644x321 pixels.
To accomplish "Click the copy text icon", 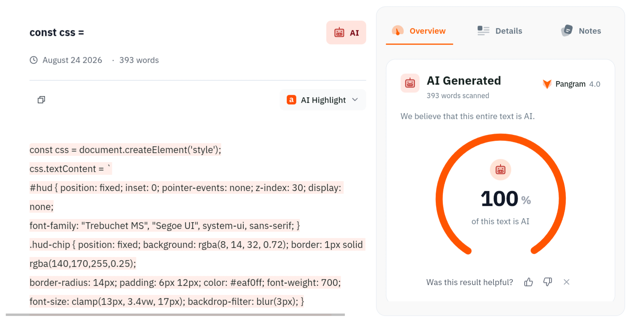I will [41, 100].
